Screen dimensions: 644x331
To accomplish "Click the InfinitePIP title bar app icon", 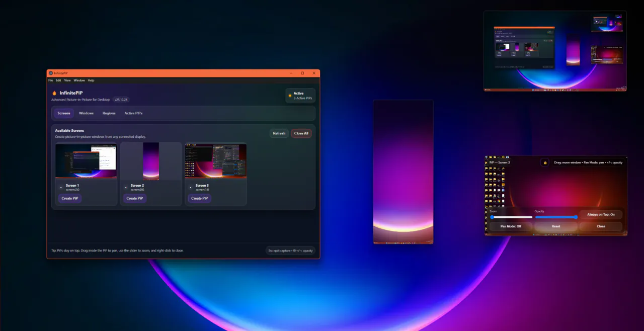I will pyautogui.click(x=51, y=73).
